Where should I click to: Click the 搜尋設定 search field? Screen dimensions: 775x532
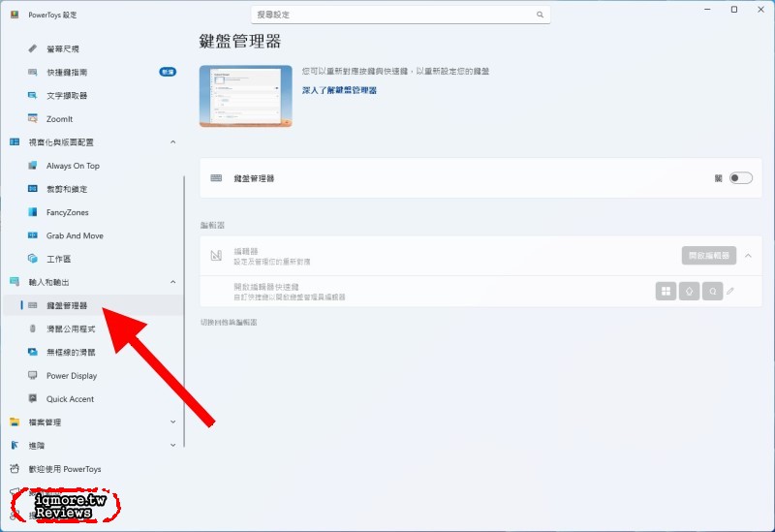tap(400, 15)
